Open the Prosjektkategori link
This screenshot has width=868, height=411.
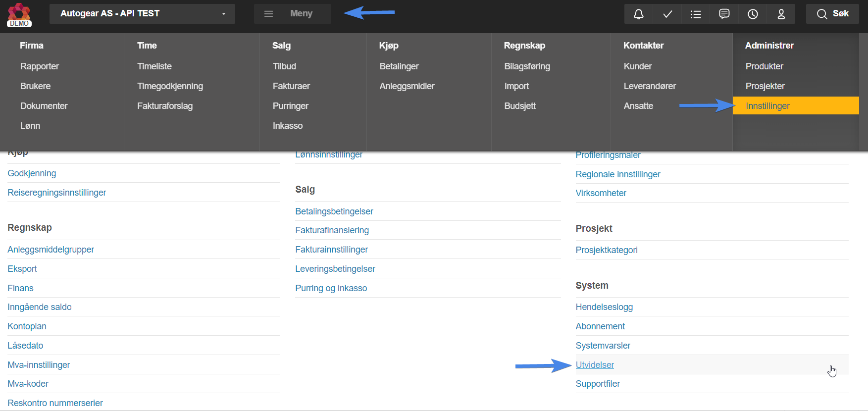[x=607, y=250]
